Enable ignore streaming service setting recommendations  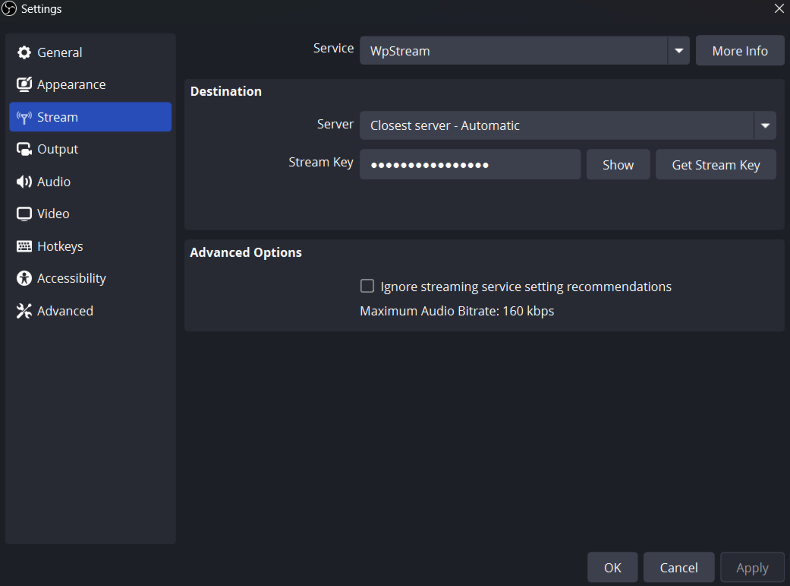point(367,286)
